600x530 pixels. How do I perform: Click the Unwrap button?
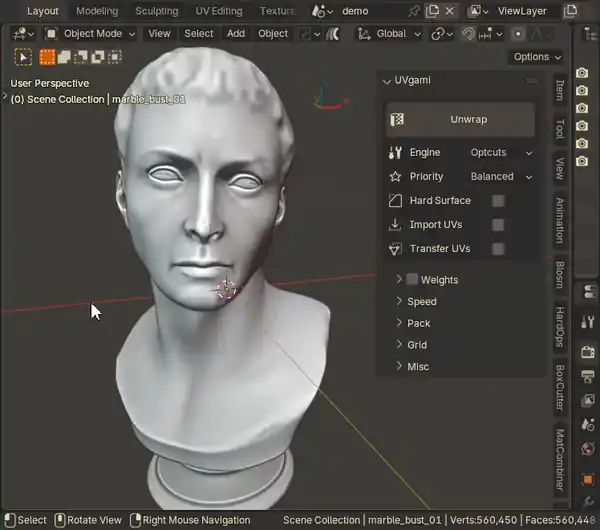(460, 119)
